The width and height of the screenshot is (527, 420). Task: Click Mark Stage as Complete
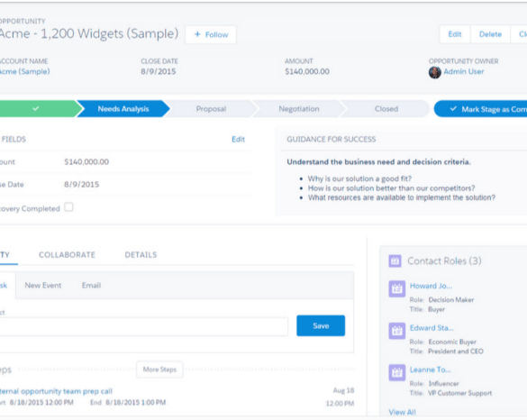481,109
